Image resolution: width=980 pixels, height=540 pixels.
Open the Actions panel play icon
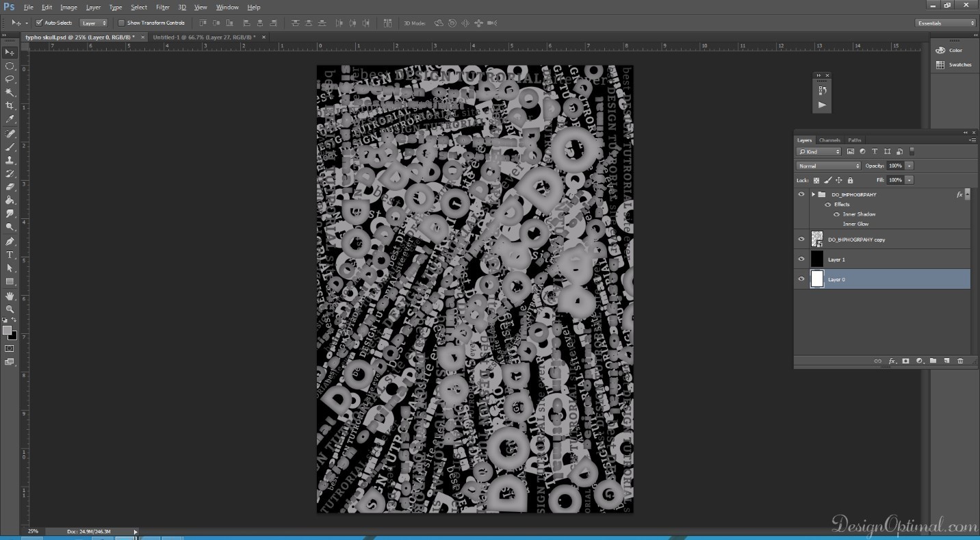coord(823,105)
